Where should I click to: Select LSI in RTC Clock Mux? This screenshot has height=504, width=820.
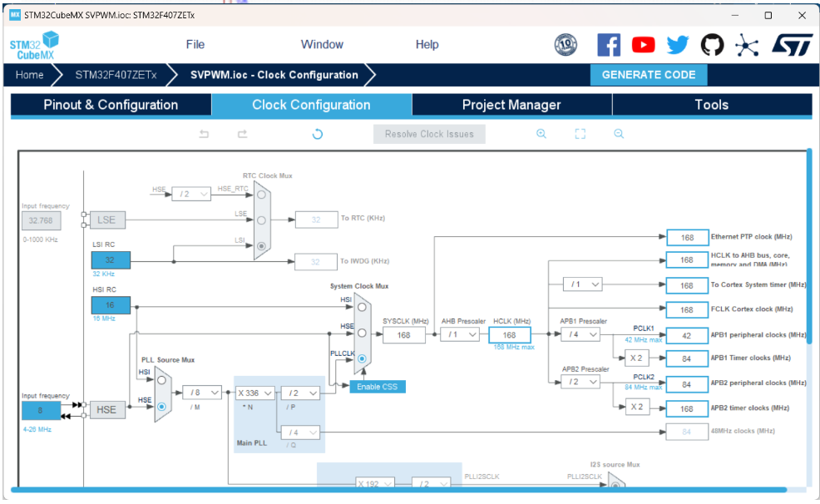point(261,245)
